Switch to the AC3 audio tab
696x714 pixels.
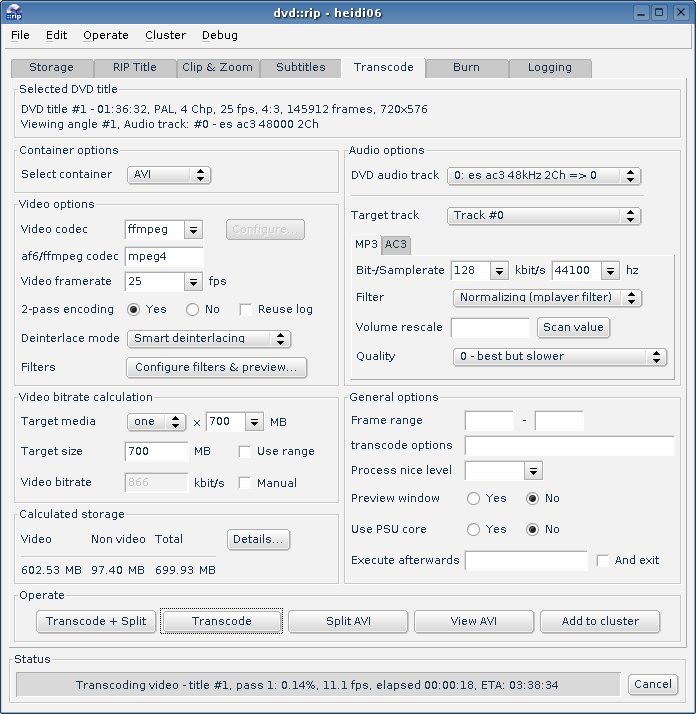pyautogui.click(x=396, y=245)
